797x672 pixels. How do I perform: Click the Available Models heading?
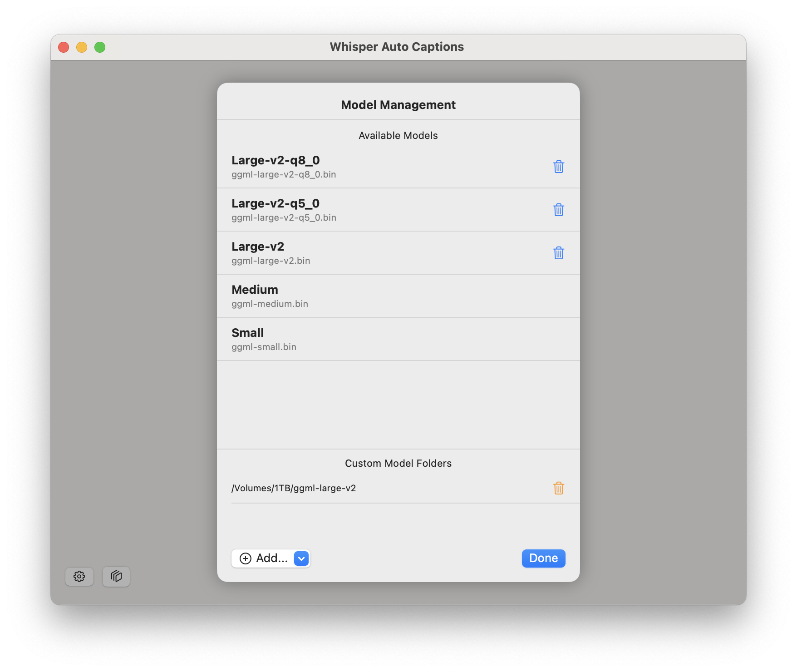pyautogui.click(x=398, y=135)
